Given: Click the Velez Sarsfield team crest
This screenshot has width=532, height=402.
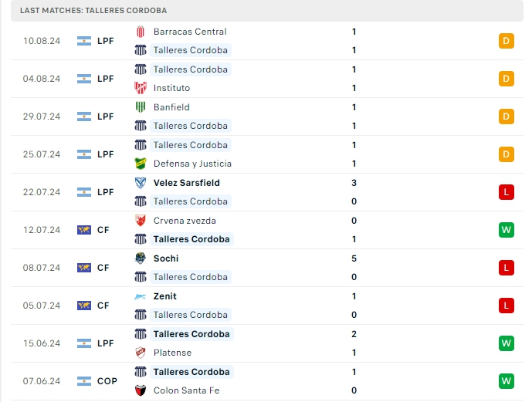Looking at the screenshot, I should 141,183.
